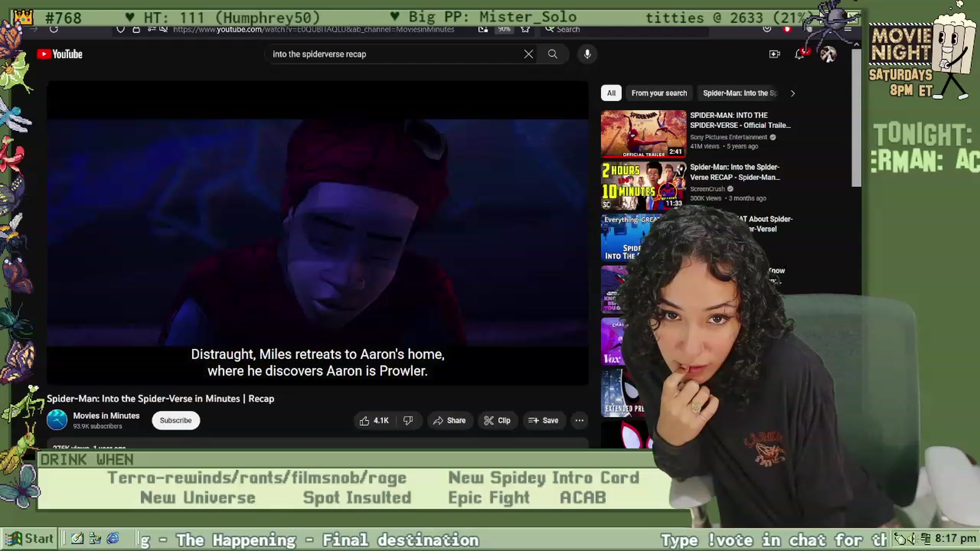This screenshot has height=551, width=980.
Task: Open the three-dot more actions menu
Action: tap(579, 420)
